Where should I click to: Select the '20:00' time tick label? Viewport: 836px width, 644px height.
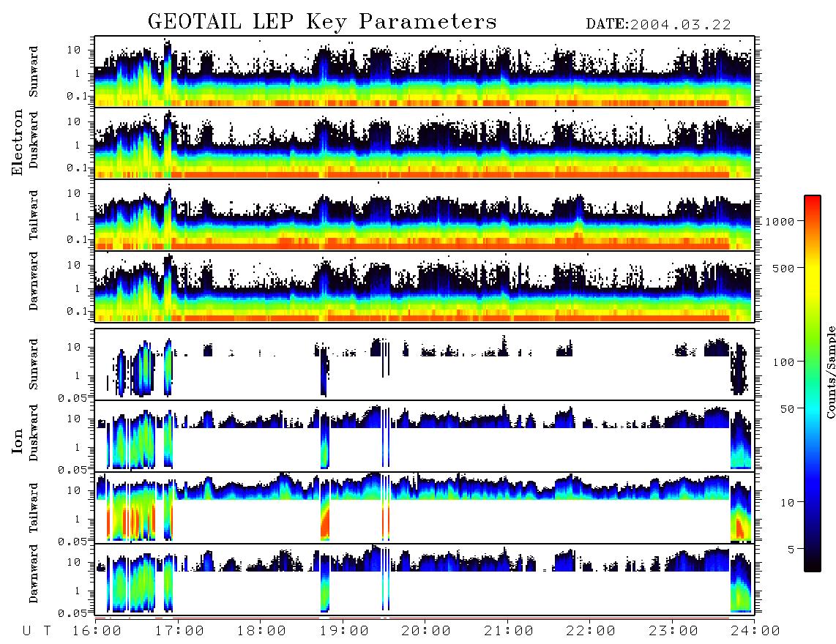tap(426, 631)
